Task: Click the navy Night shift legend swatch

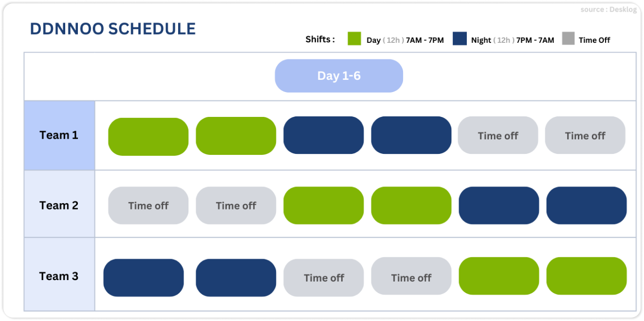Action: click(460, 39)
